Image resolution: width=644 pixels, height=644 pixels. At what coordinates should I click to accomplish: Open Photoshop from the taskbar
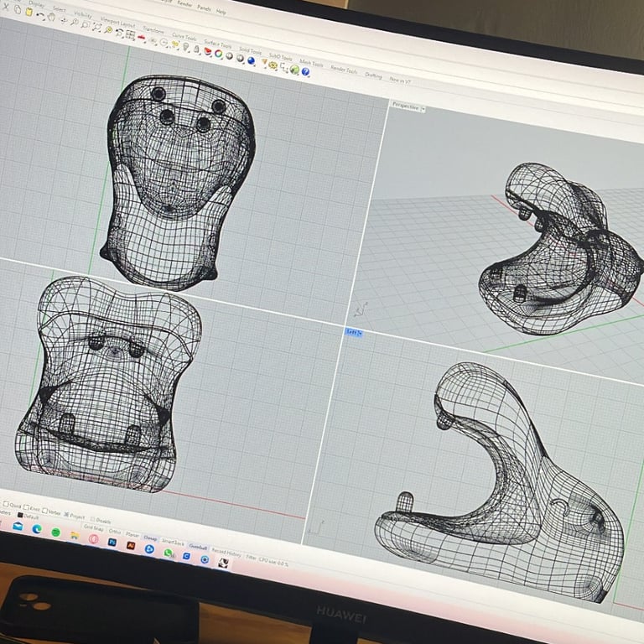click(112, 543)
